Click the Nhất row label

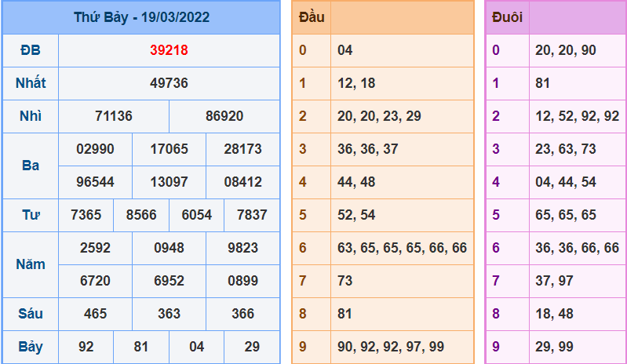point(31,83)
